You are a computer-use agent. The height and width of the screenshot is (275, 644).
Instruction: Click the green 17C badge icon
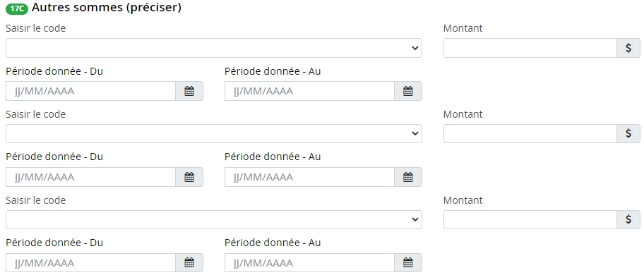pyautogui.click(x=17, y=8)
